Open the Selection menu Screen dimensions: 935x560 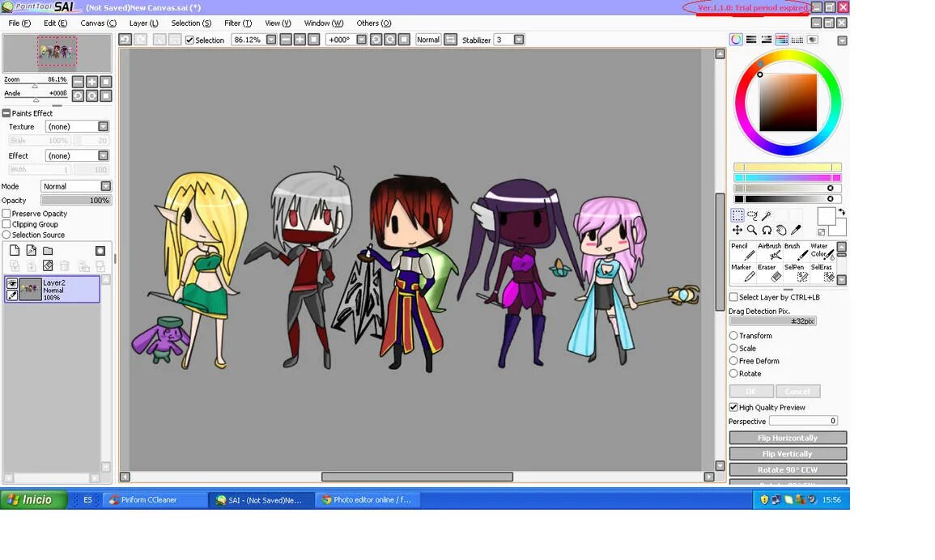coord(191,23)
